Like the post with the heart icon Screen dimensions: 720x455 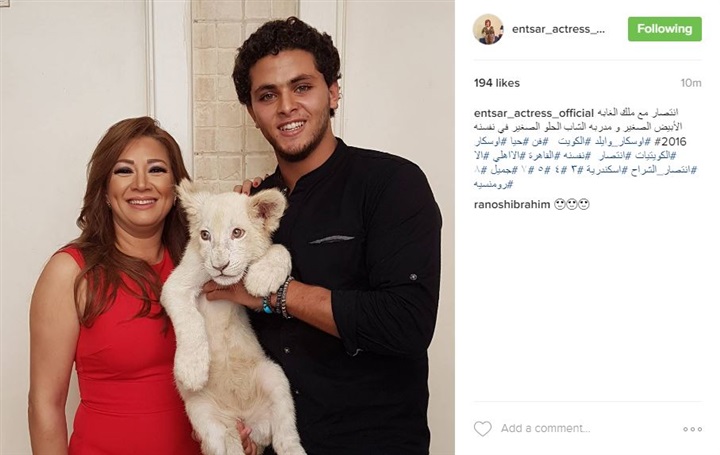pos(483,428)
